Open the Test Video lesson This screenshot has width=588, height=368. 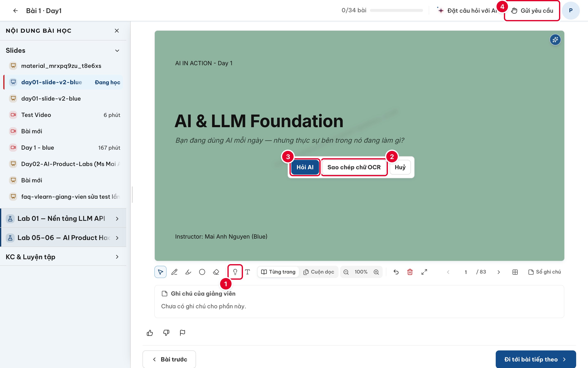[x=63, y=115]
